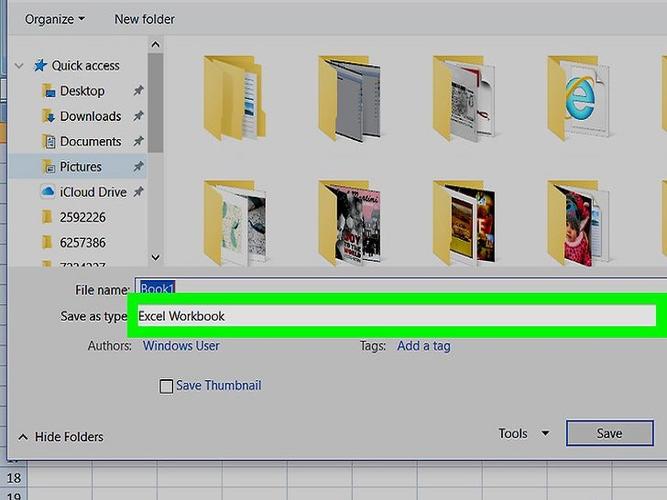The height and width of the screenshot is (500, 667).
Task: Click the iCloud Drive cloud icon
Action: 48,191
